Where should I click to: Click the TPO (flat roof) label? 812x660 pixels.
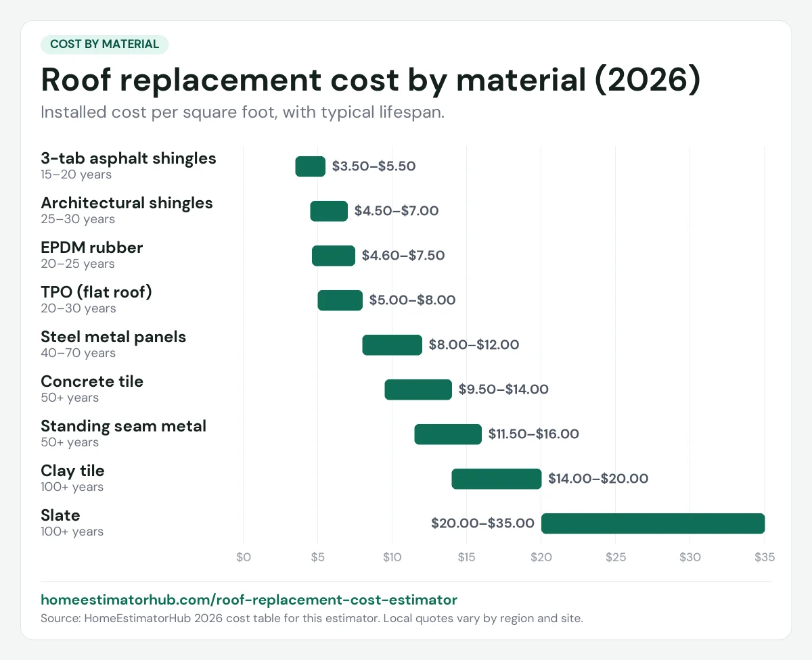pyautogui.click(x=96, y=292)
